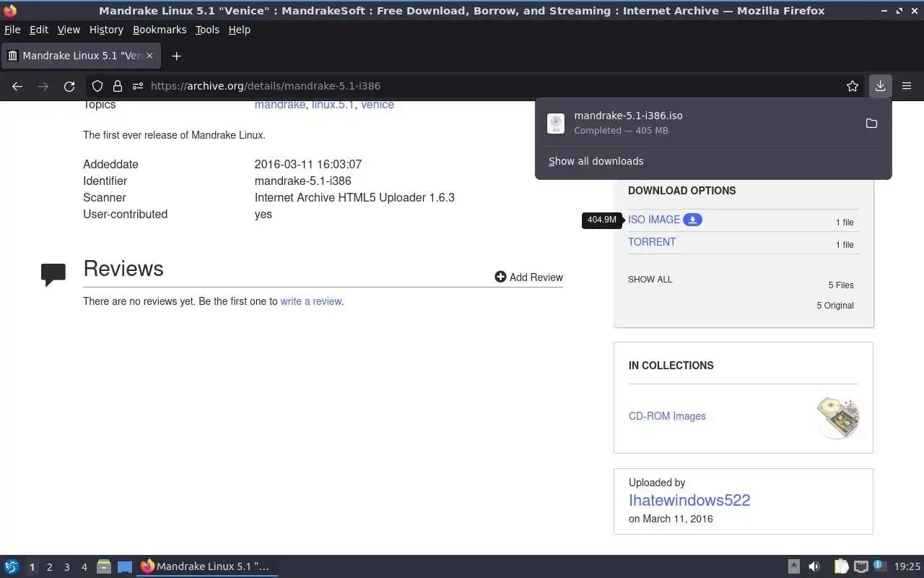Switch to workspace 1 in the taskbar
This screenshot has width=924, height=578.
pos(32,567)
